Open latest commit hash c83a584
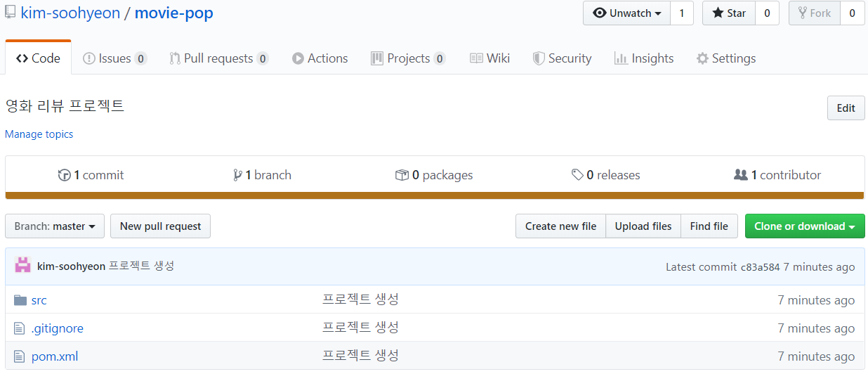Viewport: 868px width, 374px height. pos(761,267)
